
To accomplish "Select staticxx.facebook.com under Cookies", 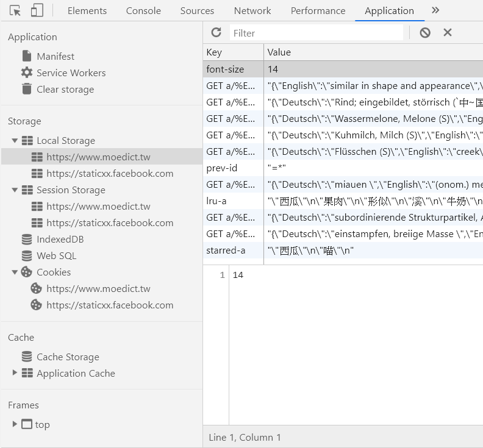I will [110, 305].
